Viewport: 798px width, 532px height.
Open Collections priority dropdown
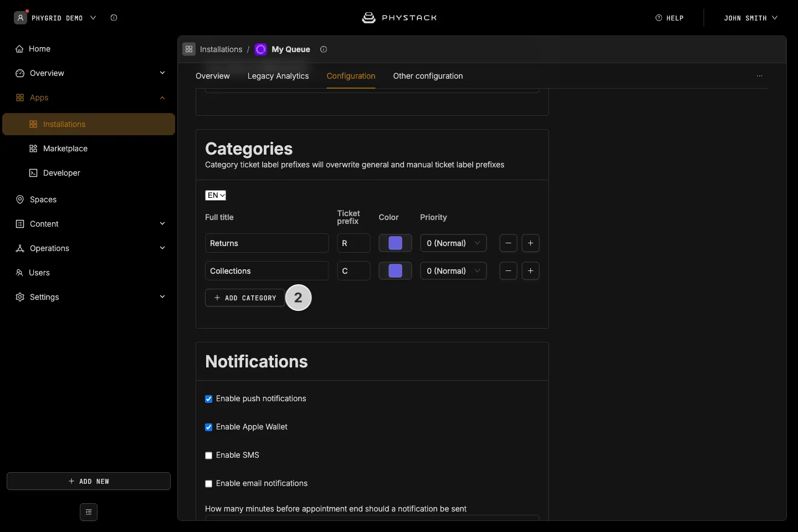pyautogui.click(x=453, y=271)
